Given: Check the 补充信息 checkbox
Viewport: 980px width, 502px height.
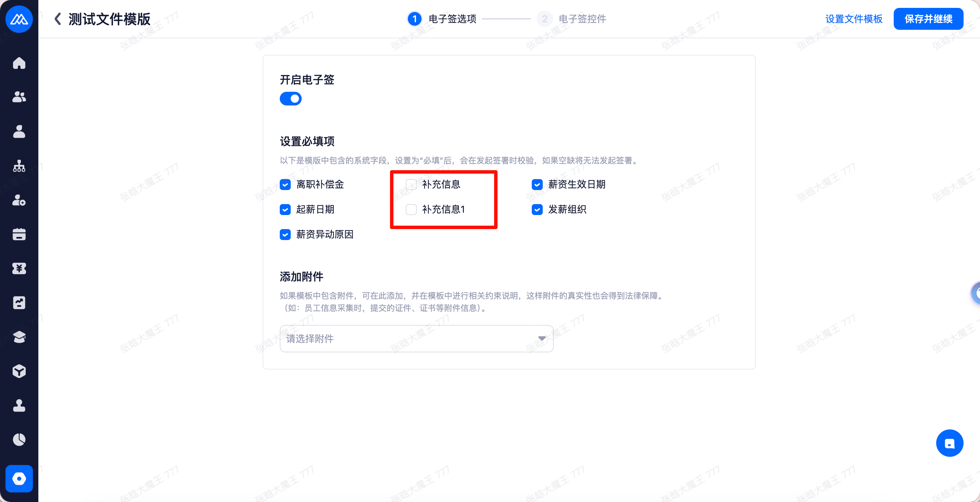Looking at the screenshot, I should tap(411, 185).
